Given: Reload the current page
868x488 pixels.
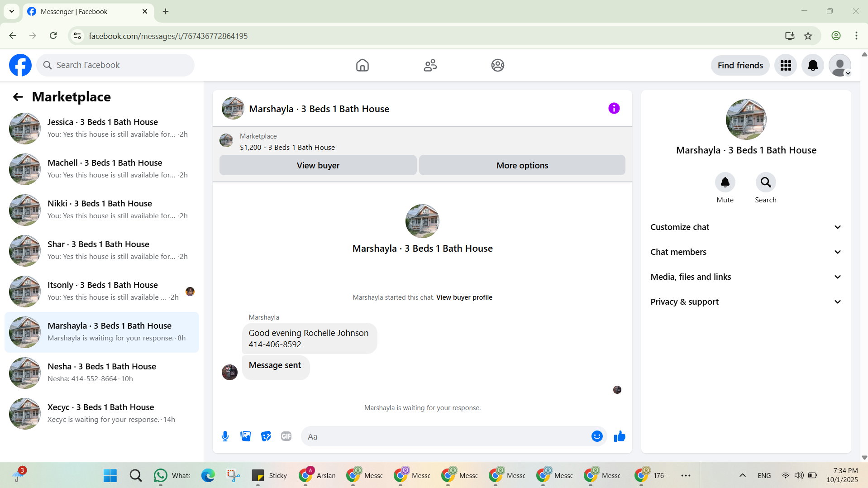Looking at the screenshot, I should tap(53, 36).
